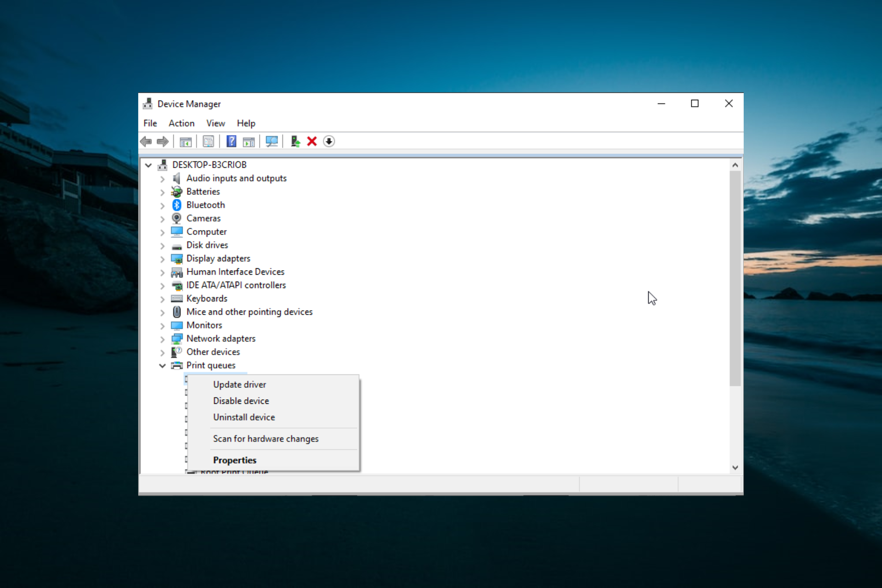This screenshot has height=588, width=882.
Task: Expand the Keyboards category
Action: [x=162, y=299]
